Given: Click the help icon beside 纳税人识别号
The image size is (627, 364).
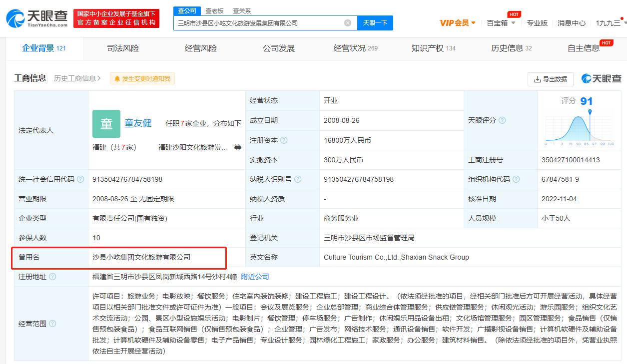Looking at the screenshot, I should tap(298, 179).
